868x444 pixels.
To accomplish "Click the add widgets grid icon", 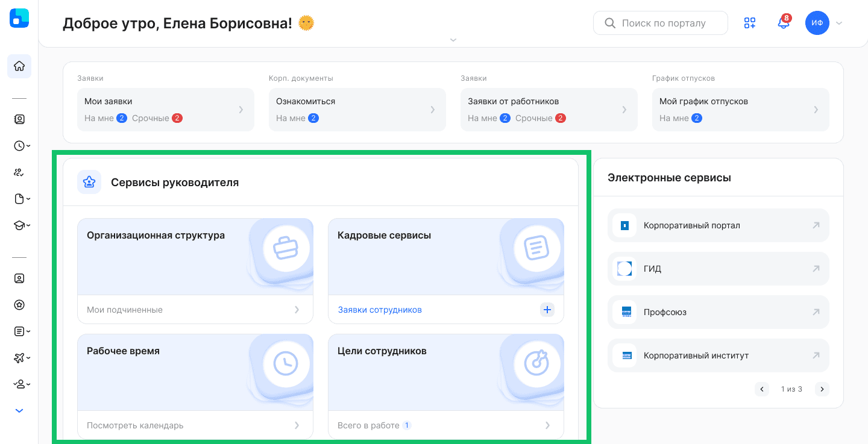I will [749, 23].
